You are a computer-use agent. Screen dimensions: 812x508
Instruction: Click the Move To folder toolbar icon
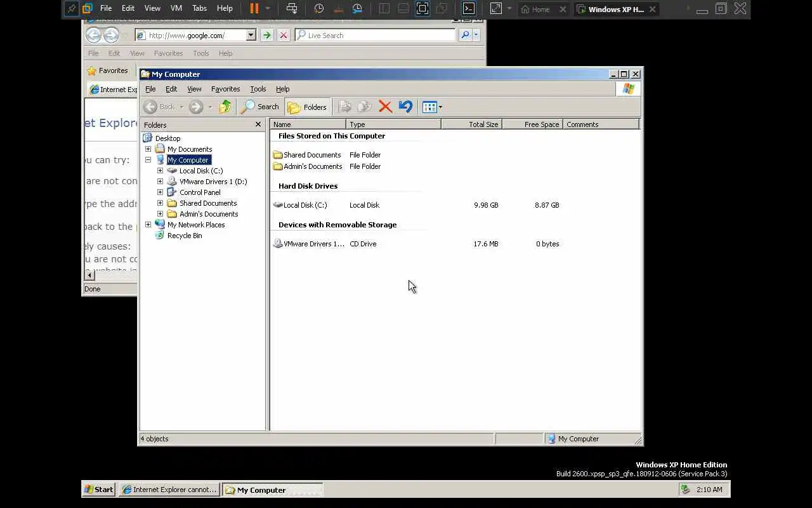pyautogui.click(x=344, y=107)
